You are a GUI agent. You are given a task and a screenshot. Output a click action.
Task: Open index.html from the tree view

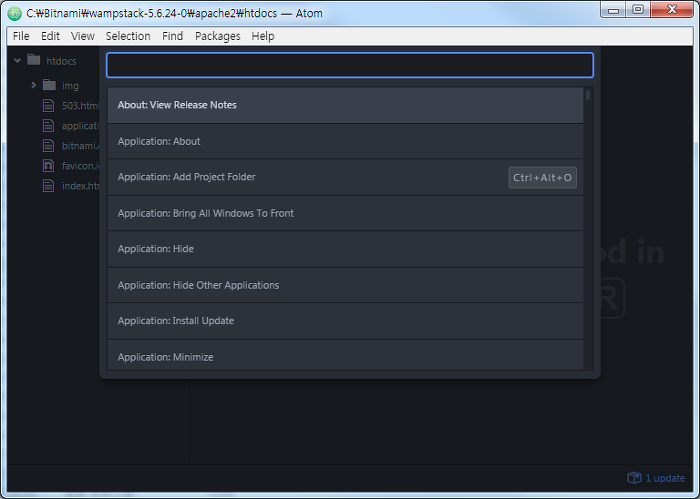pos(80,186)
